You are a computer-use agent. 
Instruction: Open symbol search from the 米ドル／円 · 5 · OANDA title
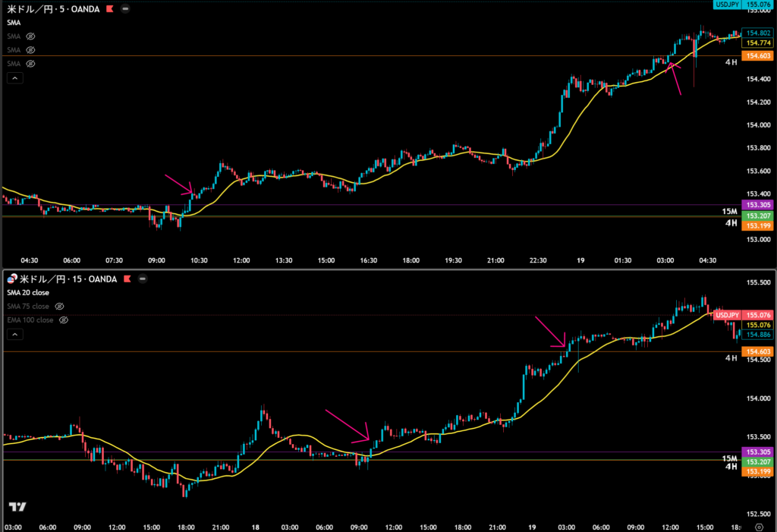[x=53, y=9]
